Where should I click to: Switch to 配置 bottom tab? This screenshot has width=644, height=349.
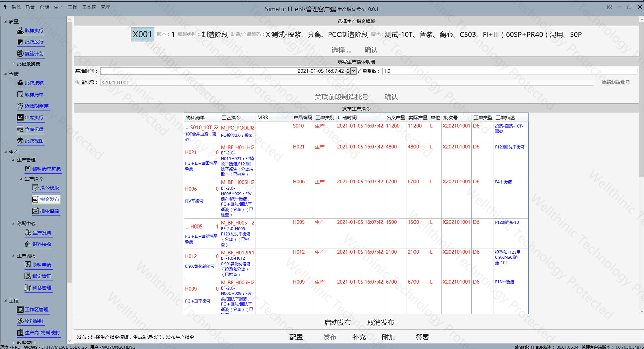tap(296, 337)
